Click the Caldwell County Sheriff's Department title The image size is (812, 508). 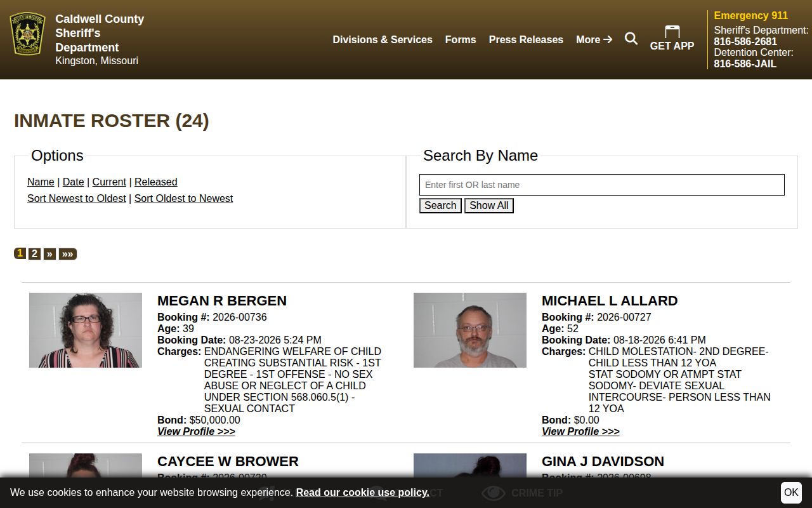[100, 33]
